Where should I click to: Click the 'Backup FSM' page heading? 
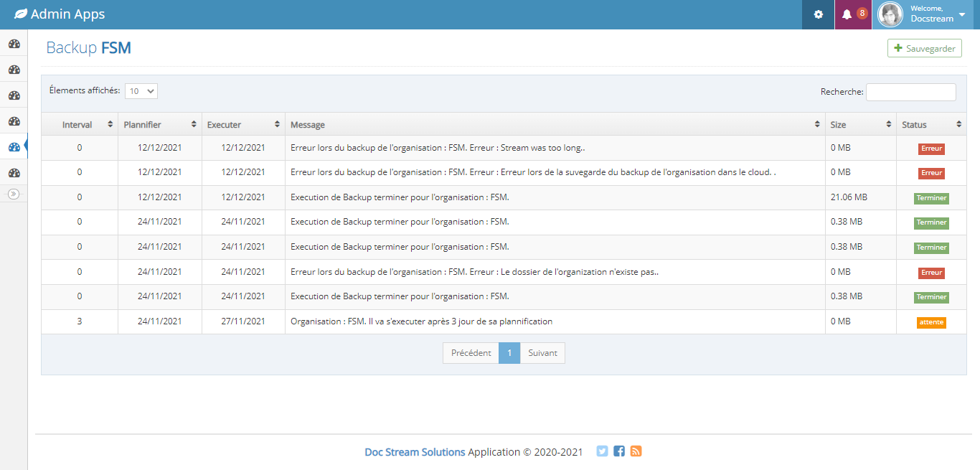pos(88,48)
